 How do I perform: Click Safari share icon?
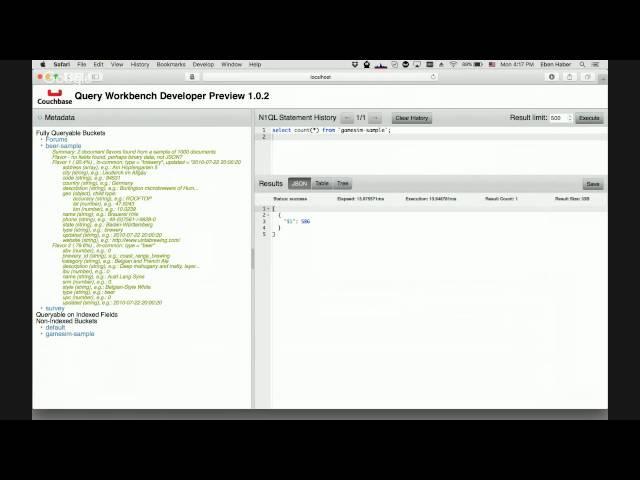click(x=570, y=77)
